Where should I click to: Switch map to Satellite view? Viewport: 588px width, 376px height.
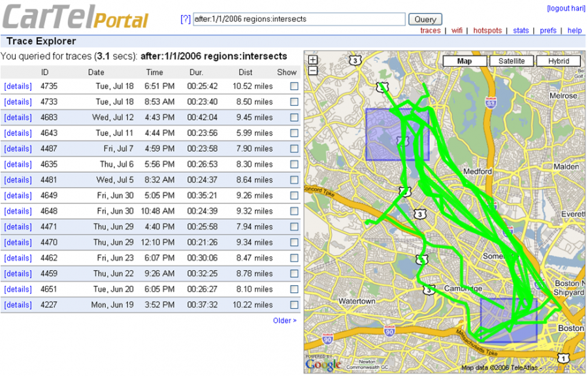point(512,61)
